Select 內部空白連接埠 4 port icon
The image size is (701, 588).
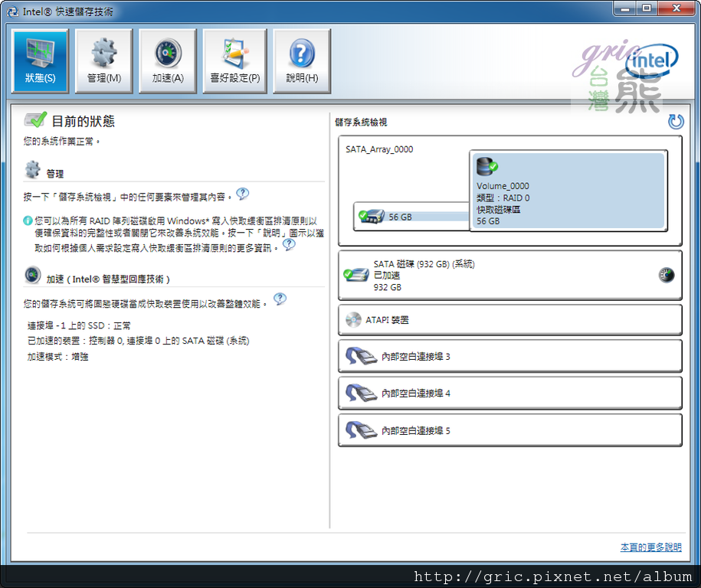click(362, 394)
